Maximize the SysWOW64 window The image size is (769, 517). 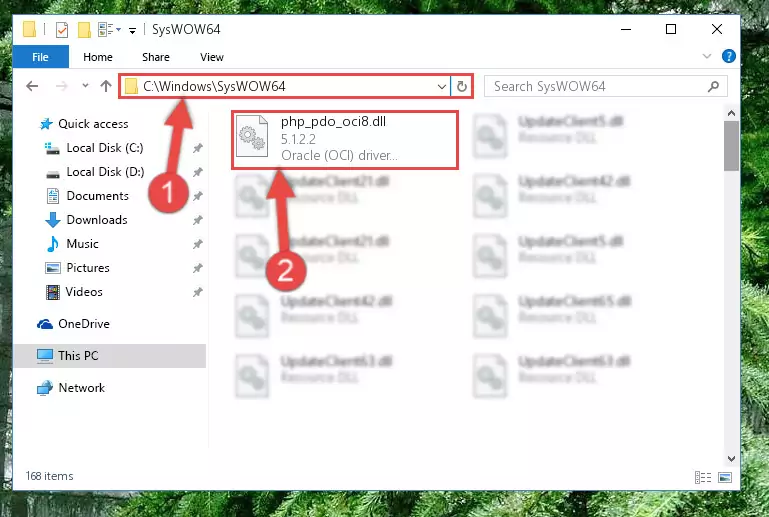pyautogui.click(x=671, y=29)
